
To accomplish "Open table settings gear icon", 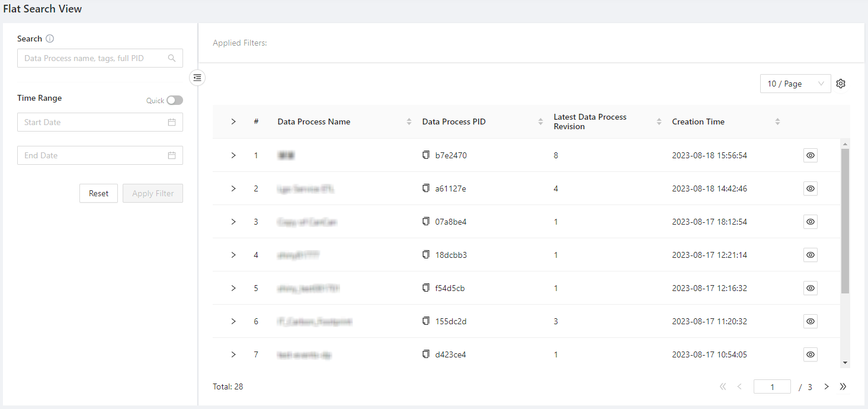I will 841,84.
